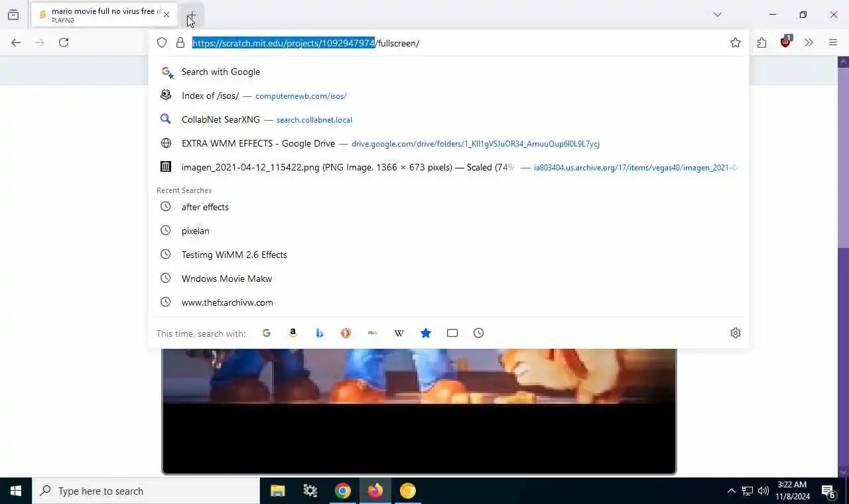Expand more tools overflow chevron
Image resolution: width=849 pixels, height=504 pixels.
tap(809, 42)
